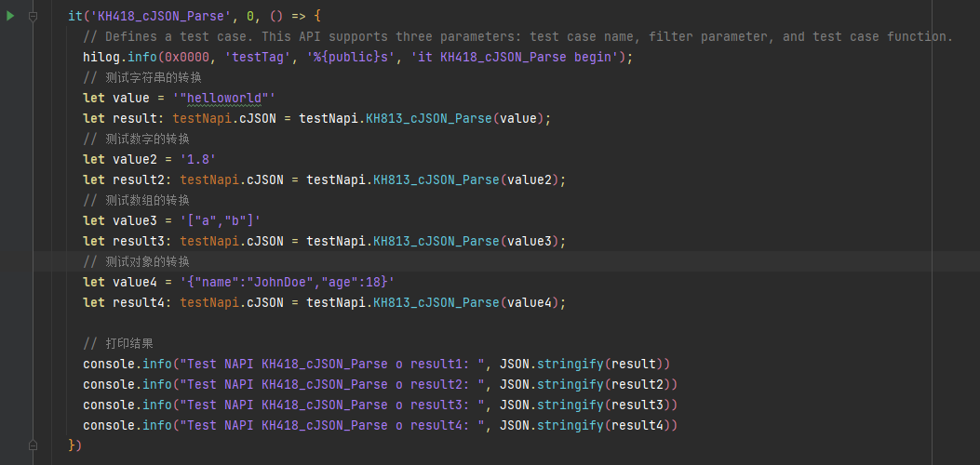
Task: Click the JohnDoe object JSON string
Action: coord(288,283)
